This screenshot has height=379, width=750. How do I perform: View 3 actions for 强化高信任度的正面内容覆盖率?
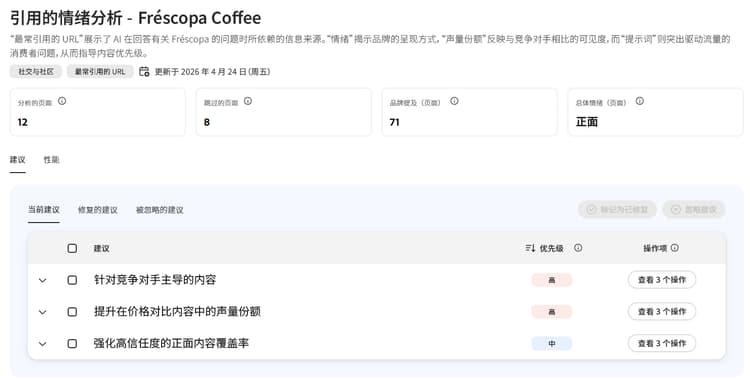662,343
